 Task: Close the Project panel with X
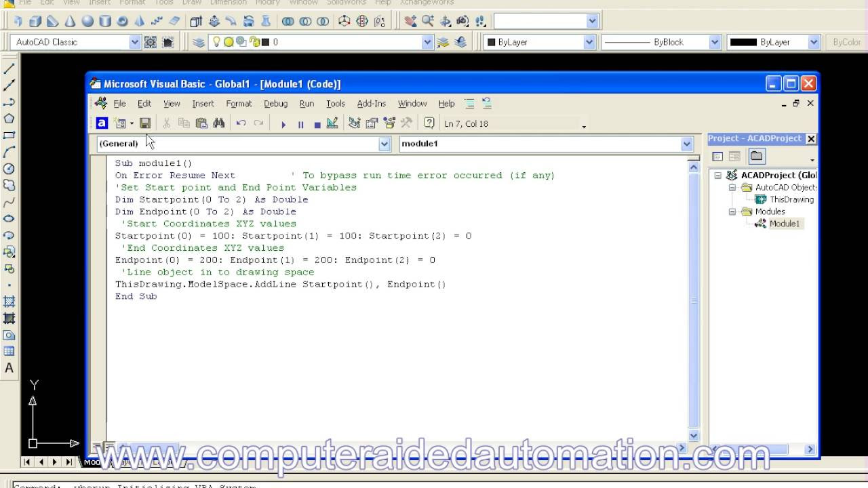810,138
